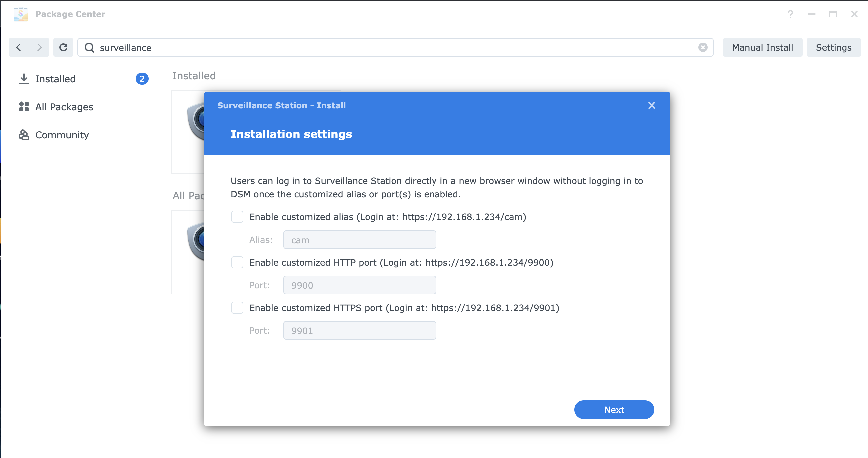868x458 pixels.
Task: Open Package Center Settings
Action: coord(833,48)
